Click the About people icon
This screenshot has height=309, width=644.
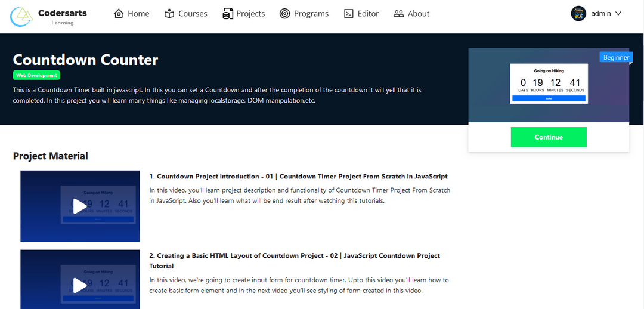[x=399, y=14]
